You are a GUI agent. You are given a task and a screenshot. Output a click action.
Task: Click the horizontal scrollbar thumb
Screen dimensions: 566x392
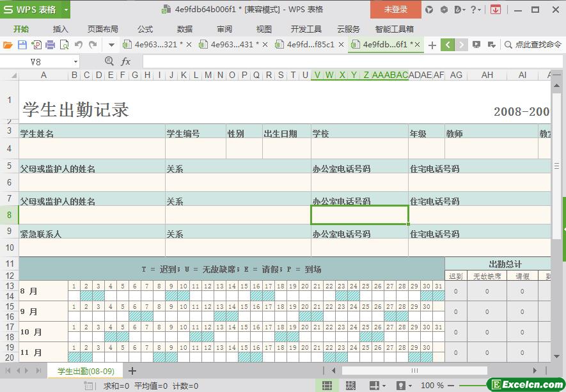click(x=414, y=371)
